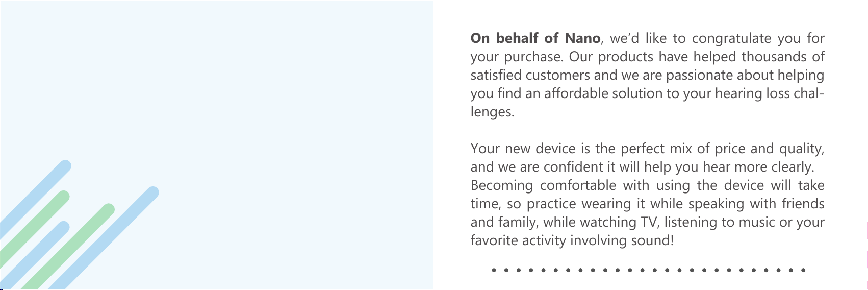Click "Your new device" at second paragraph start
The width and height of the screenshot is (868, 290).
point(517,149)
